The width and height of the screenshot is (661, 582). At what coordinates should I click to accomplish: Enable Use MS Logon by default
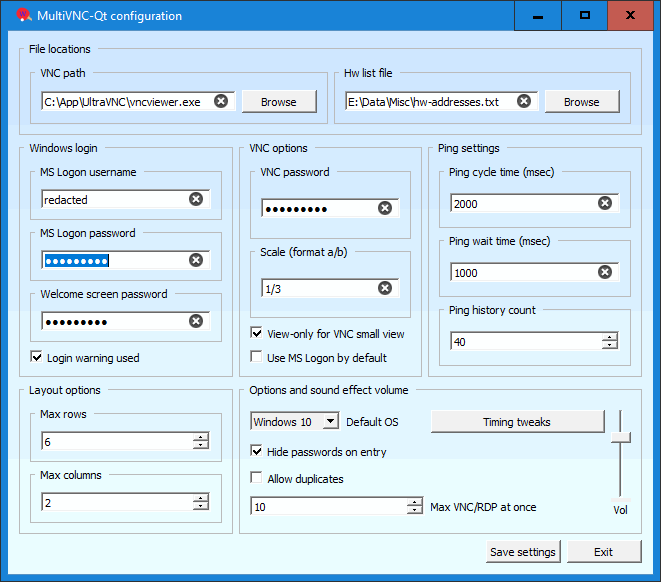pos(256,357)
